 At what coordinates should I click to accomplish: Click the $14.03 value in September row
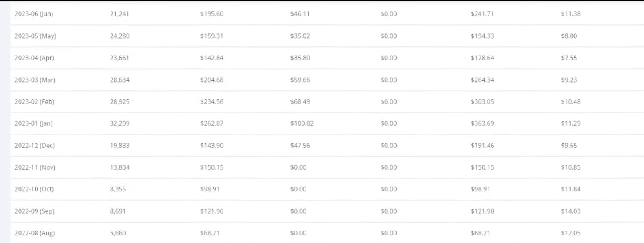pyautogui.click(x=571, y=211)
